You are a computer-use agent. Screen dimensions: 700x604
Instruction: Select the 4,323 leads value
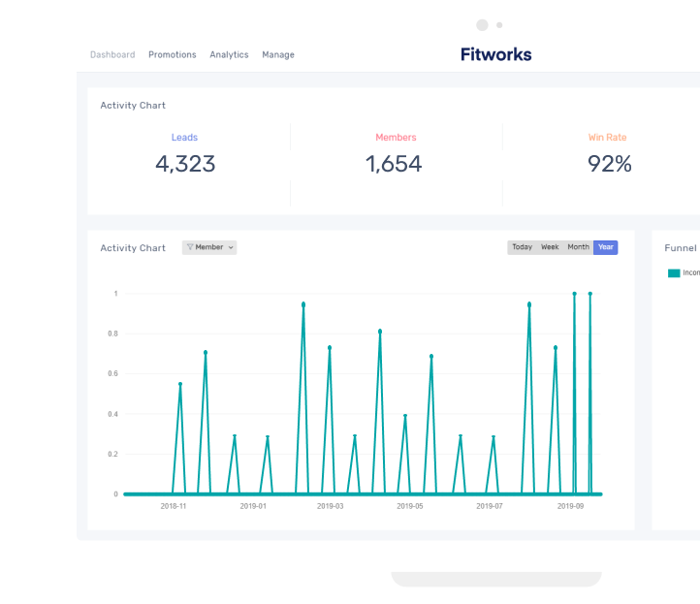[x=185, y=164]
